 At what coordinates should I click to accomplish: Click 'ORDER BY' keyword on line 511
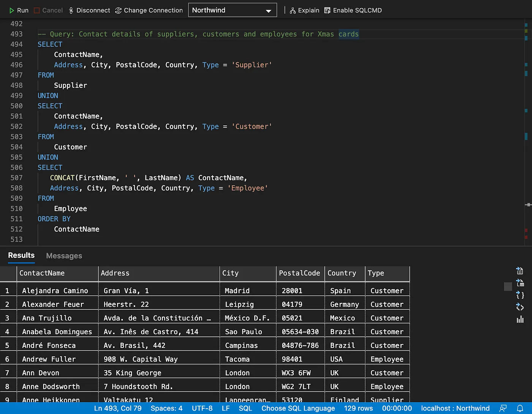coord(54,219)
